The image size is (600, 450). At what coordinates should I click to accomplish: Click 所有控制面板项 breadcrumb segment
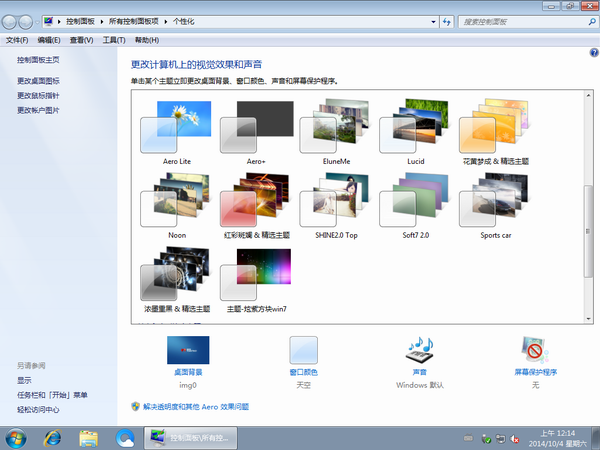pyautogui.click(x=134, y=22)
